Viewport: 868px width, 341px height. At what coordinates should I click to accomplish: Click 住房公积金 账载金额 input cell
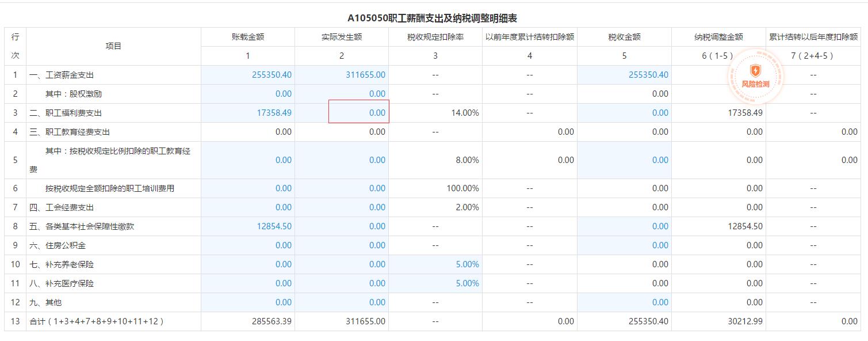click(x=248, y=245)
